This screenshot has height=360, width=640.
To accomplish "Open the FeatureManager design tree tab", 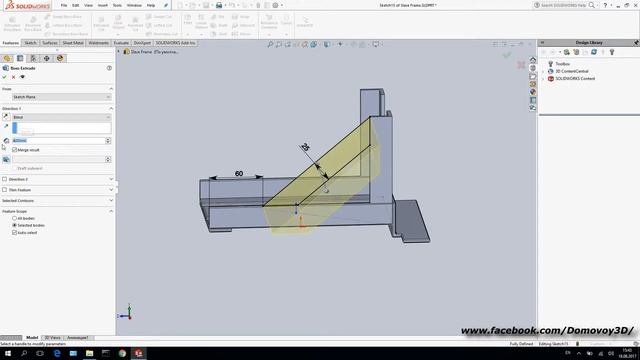I will [7, 58].
